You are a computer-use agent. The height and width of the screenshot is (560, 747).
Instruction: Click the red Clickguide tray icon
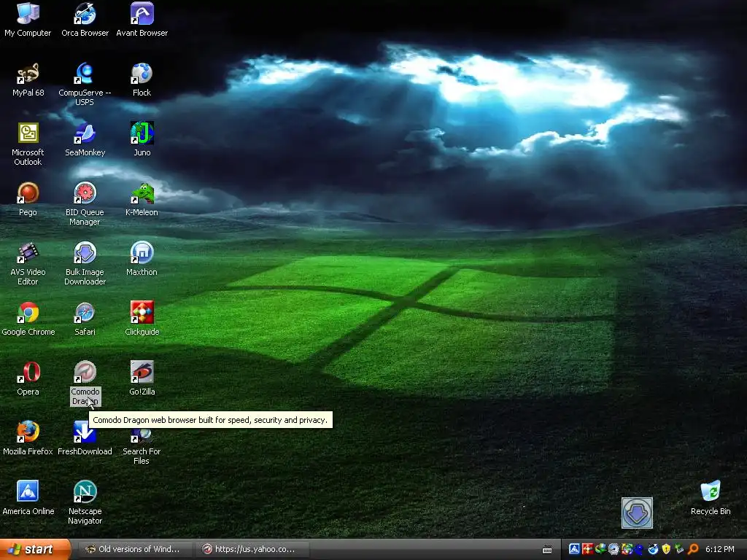(x=587, y=549)
